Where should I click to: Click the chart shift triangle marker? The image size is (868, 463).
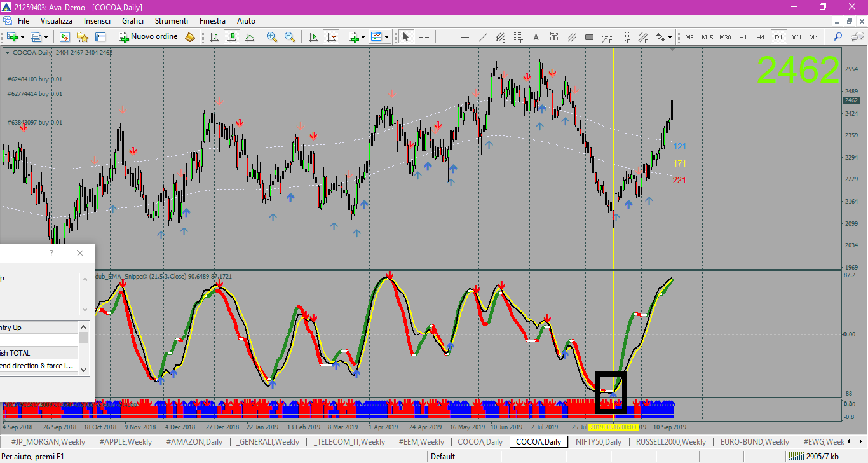coord(672,50)
